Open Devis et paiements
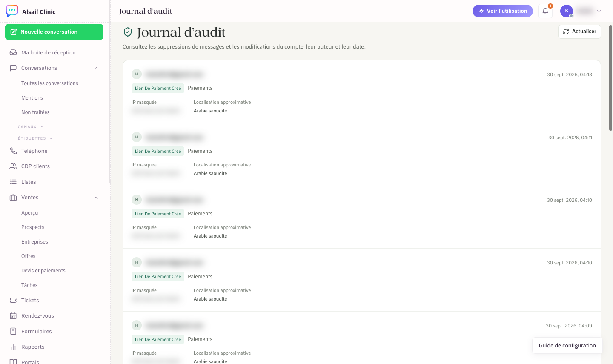Image resolution: width=613 pixels, height=364 pixels. coord(43,271)
